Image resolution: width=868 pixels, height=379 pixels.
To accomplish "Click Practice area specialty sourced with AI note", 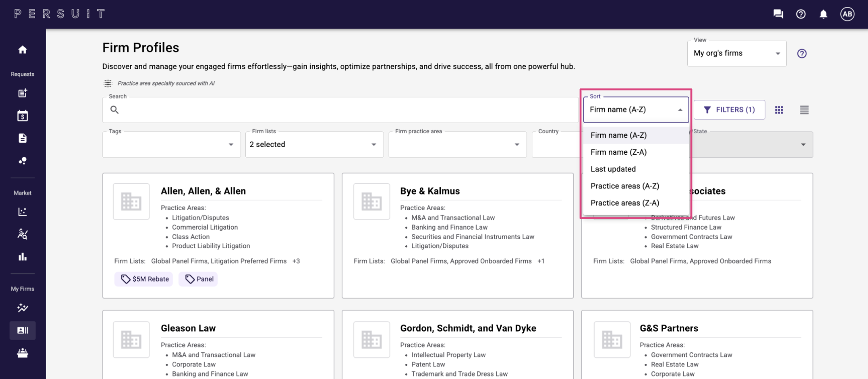I will [166, 83].
